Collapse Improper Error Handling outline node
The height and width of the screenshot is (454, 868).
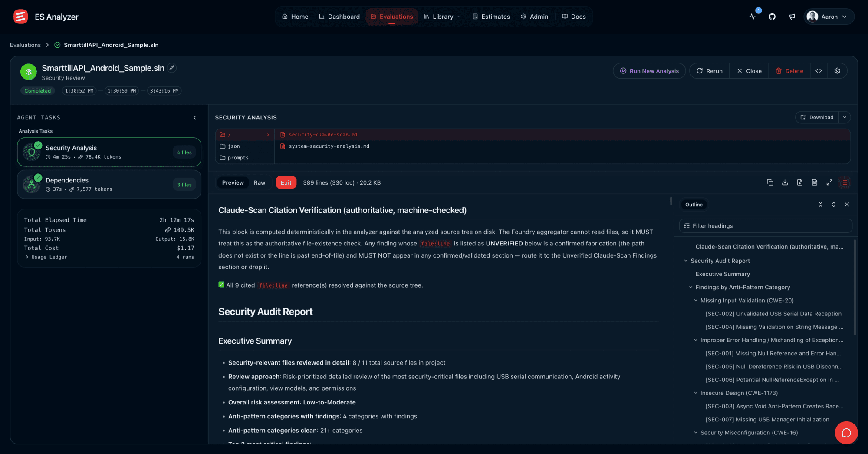tap(696, 340)
